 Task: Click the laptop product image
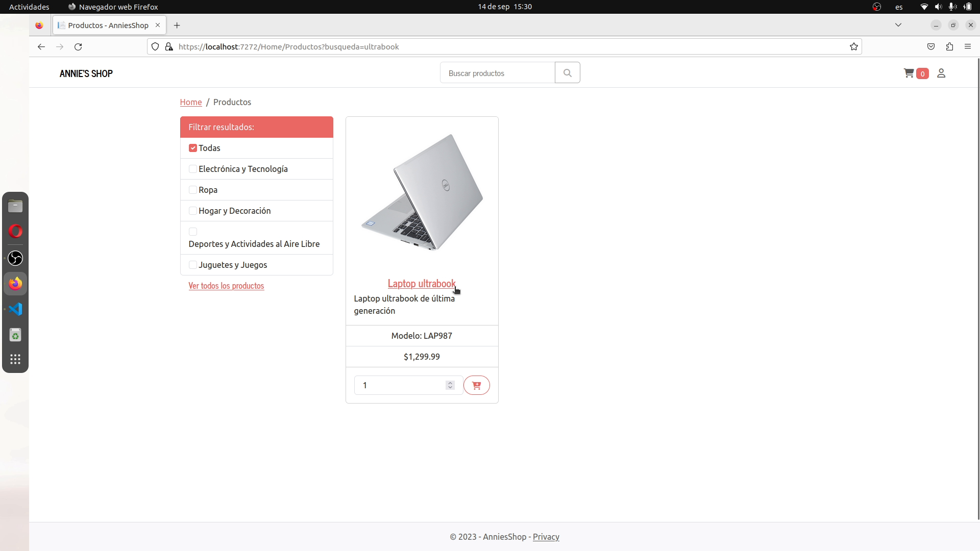click(x=422, y=192)
